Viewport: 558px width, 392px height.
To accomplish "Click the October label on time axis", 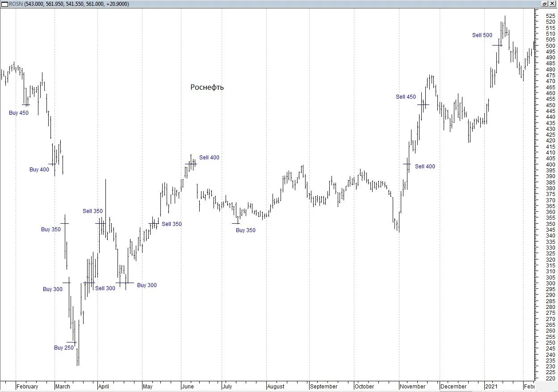I will (365, 387).
